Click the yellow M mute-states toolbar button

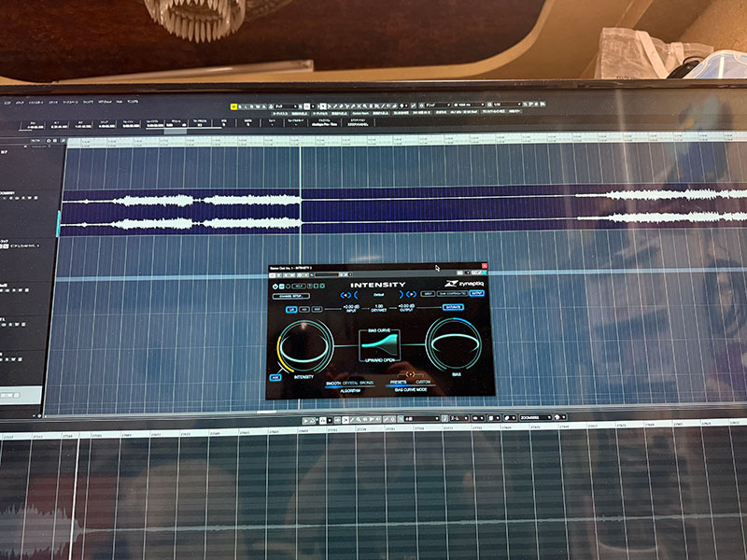[x=233, y=106]
